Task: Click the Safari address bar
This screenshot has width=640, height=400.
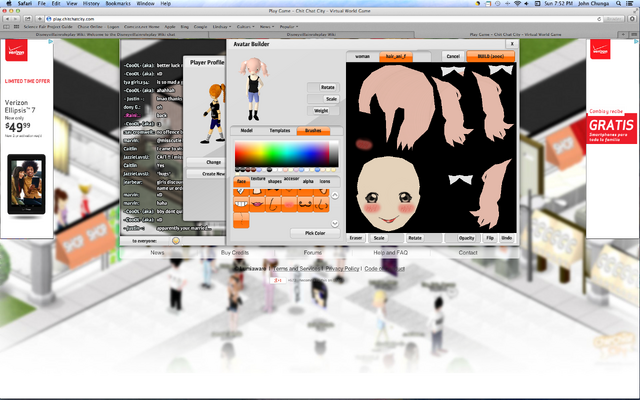Action: [x=322, y=19]
